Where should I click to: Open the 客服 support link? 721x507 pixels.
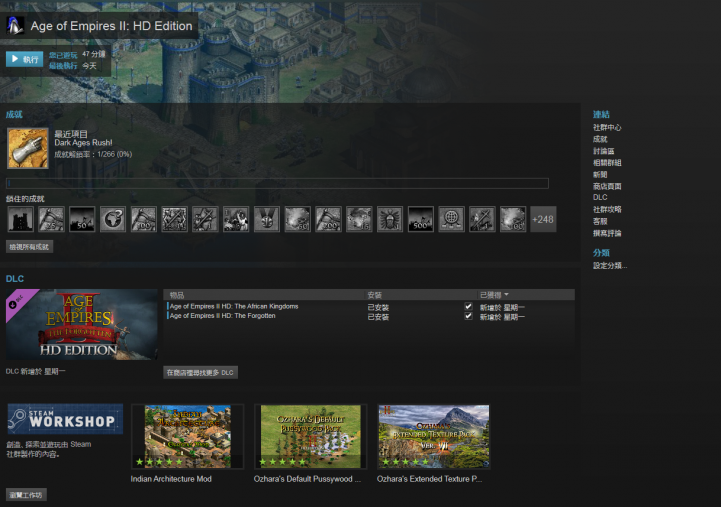pyautogui.click(x=600, y=221)
